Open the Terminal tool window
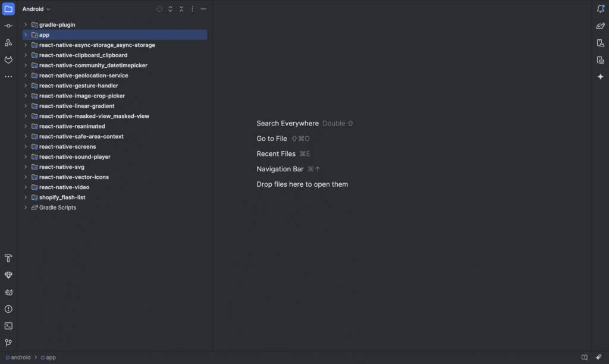This screenshot has height=364, width=609. pos(8,326)
